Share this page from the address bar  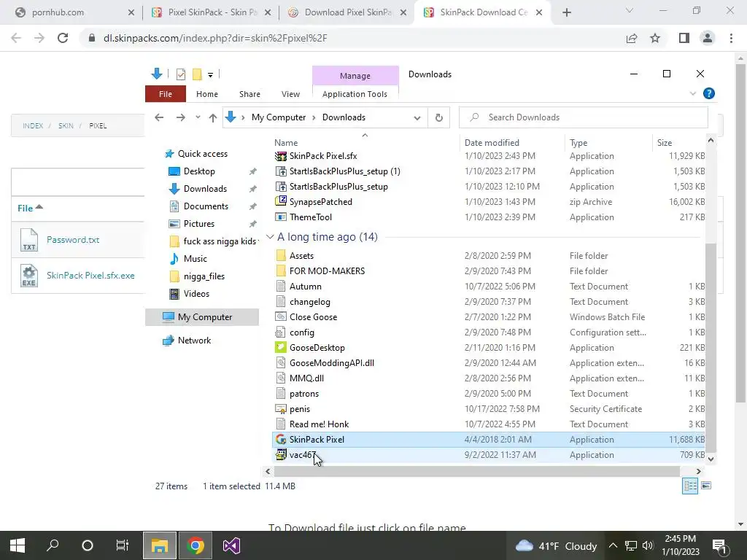632,38
